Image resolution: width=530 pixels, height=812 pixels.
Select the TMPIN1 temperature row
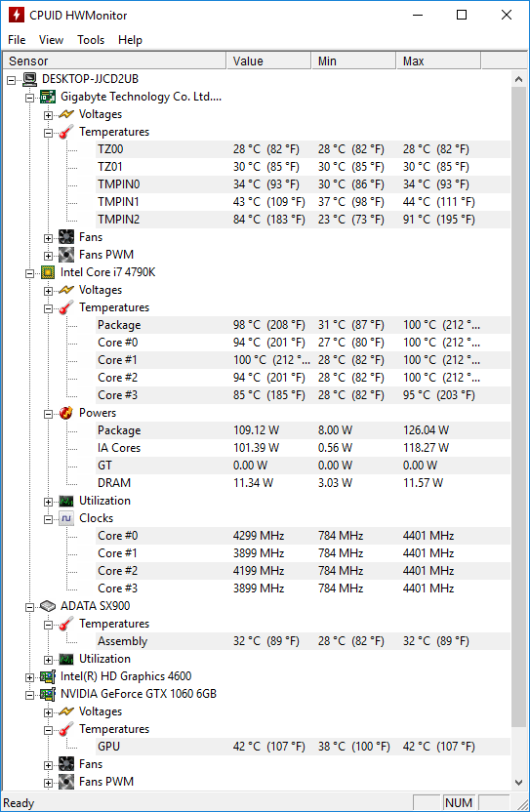pyautogui.click(x=304, y=202)
